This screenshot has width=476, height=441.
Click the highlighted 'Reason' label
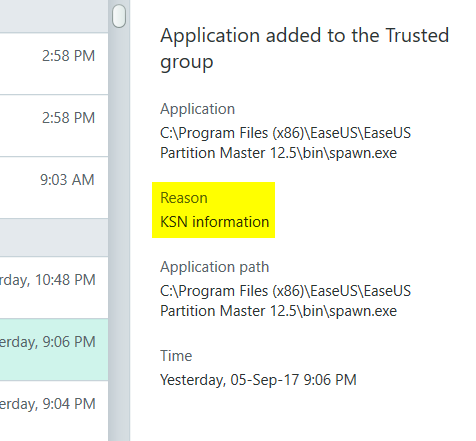184,198
